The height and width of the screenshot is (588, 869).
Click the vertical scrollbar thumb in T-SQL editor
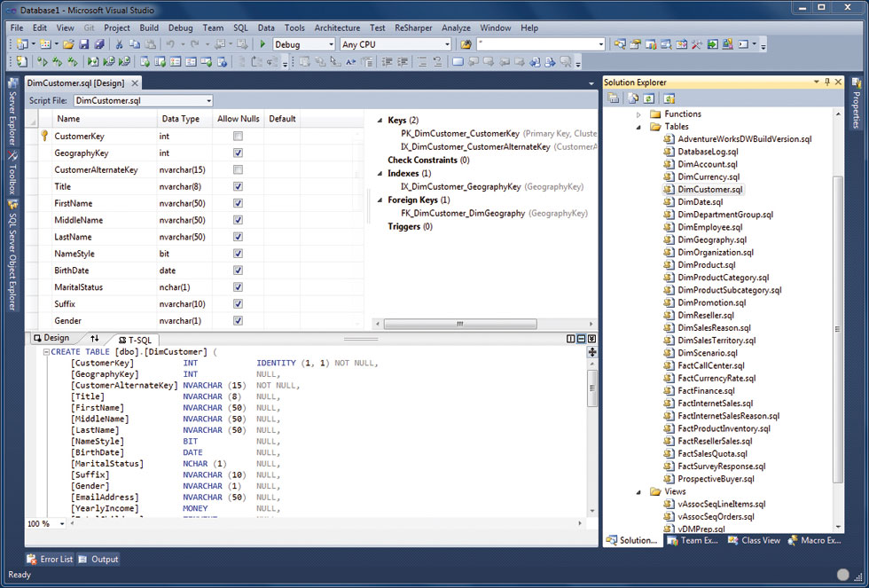(592, 388)
